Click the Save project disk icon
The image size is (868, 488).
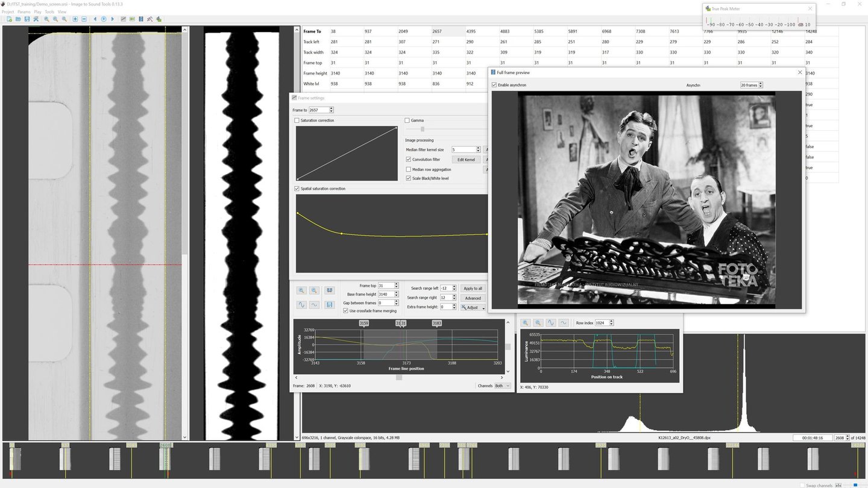coord(27,19)
